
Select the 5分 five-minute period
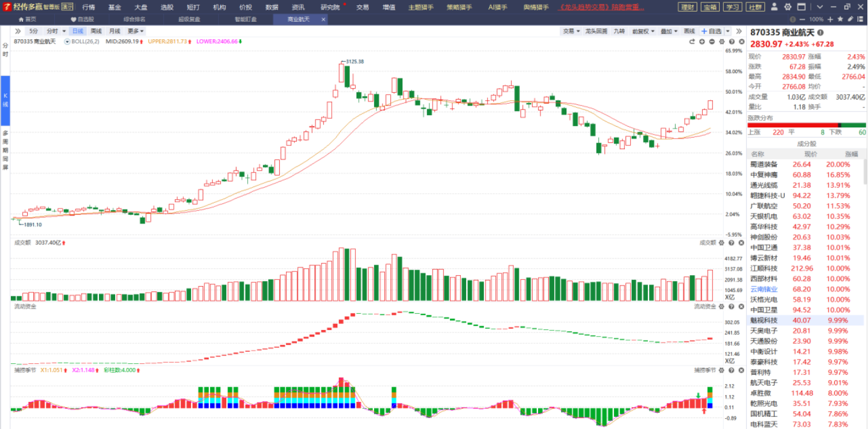coord(33,31)
